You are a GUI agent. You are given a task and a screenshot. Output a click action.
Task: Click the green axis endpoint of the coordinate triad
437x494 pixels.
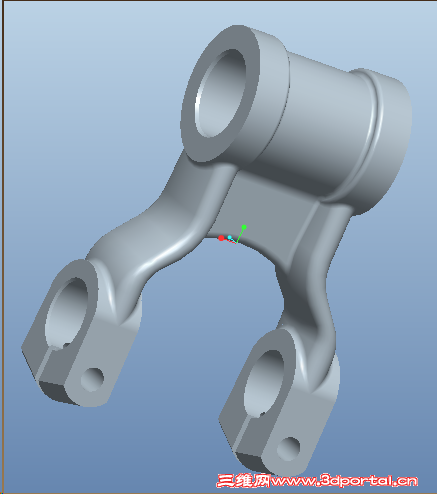(244, 227)
